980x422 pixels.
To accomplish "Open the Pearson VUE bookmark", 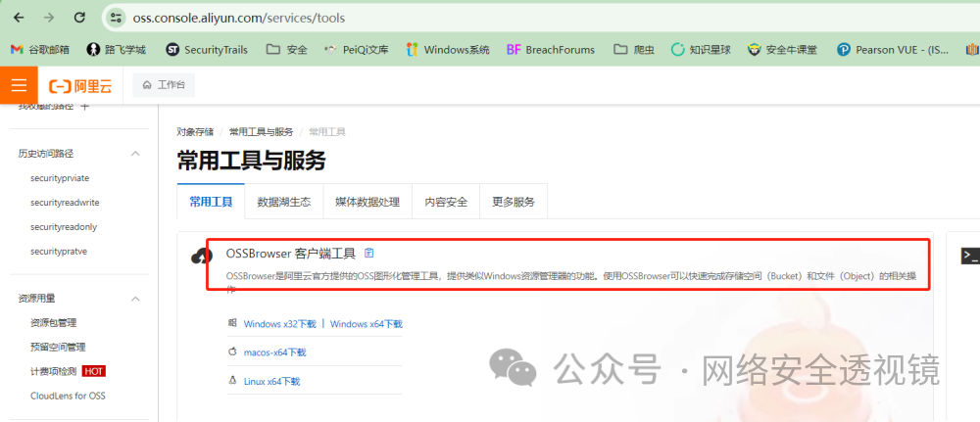I will click(893, 49).
